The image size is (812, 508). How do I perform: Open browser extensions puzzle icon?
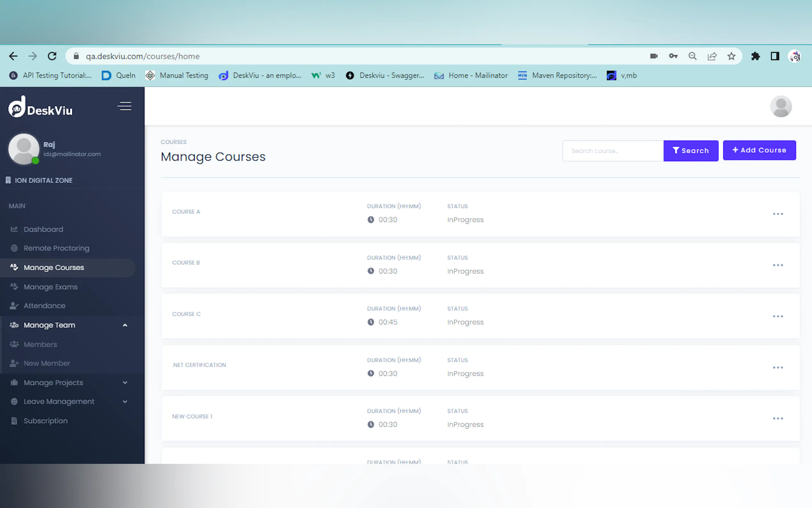point(755,56)
